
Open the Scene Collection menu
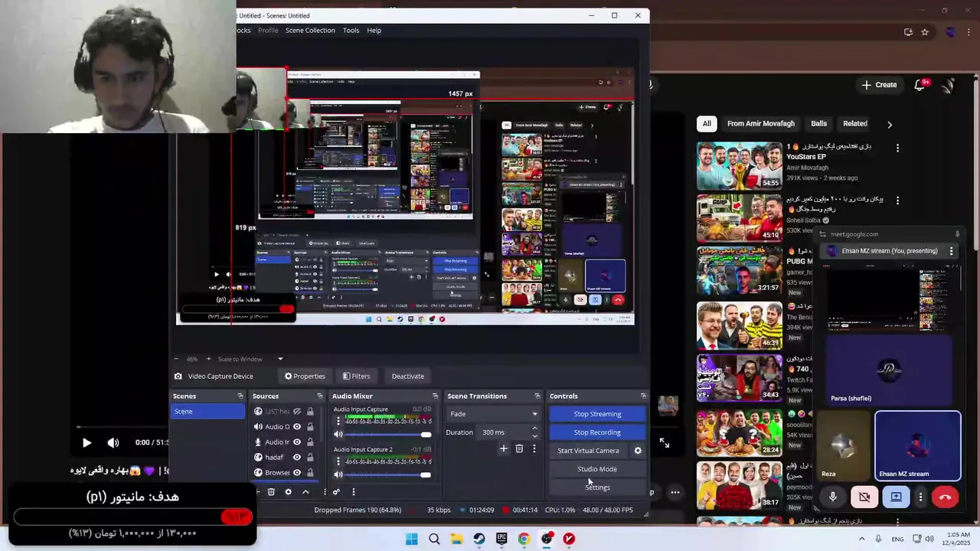click(x=310, y=31)
